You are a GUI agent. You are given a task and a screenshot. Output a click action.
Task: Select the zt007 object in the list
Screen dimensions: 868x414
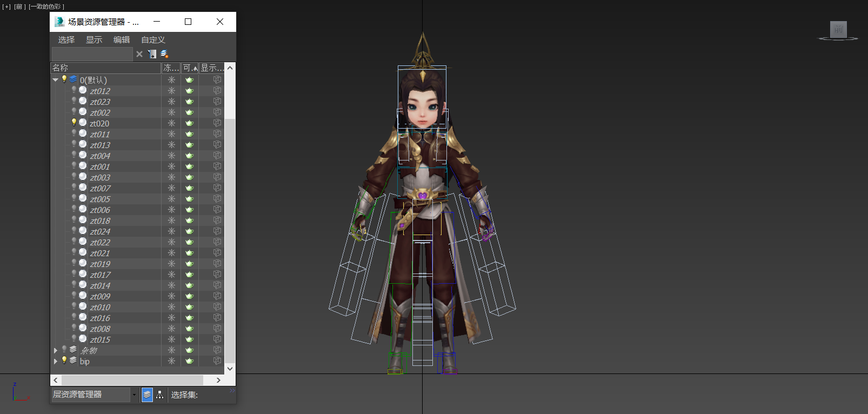[101, 188]
